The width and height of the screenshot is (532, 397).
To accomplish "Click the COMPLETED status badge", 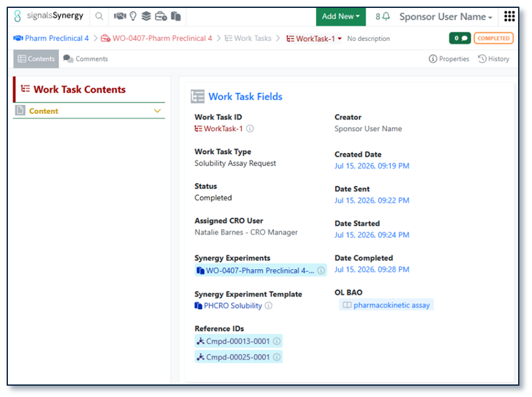I will [494, 38].
